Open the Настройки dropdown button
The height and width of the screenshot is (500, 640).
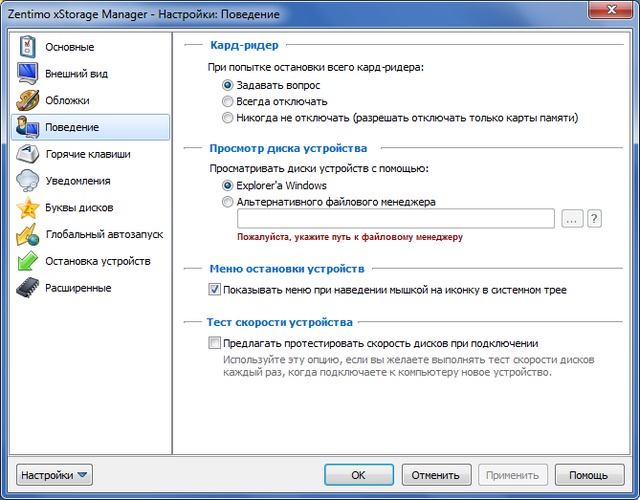54,475
